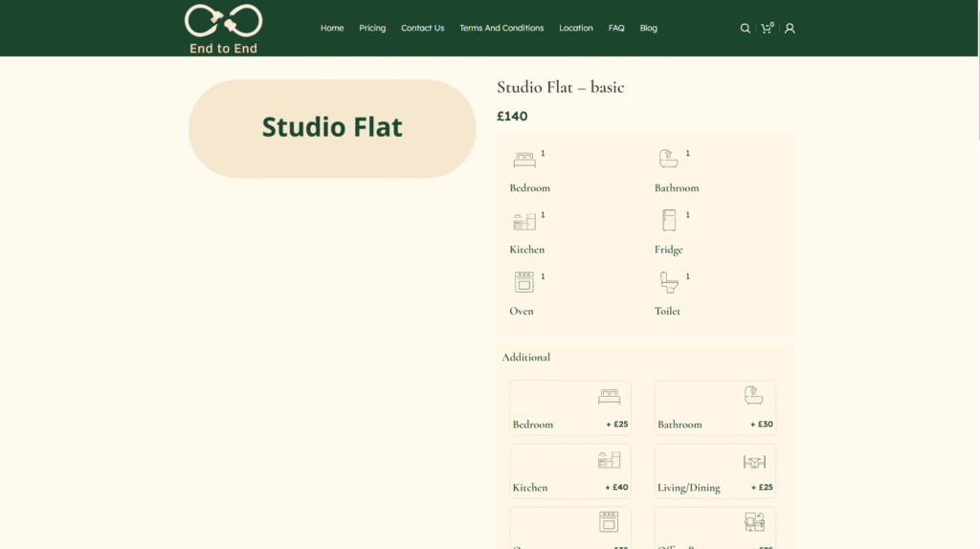This screenshot has width=980, height=549.
Task: Toggle additional Bedroom +£25 option
Action: (570, 408)
